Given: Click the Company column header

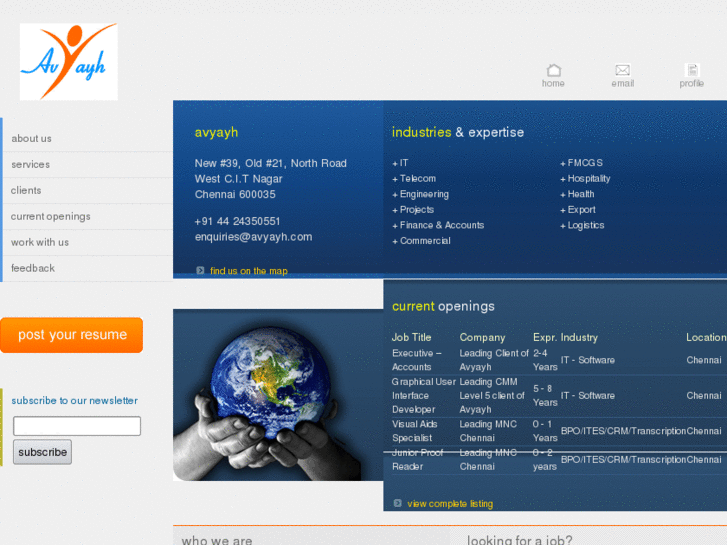Looking at the screenshot, I should (482, 338).
